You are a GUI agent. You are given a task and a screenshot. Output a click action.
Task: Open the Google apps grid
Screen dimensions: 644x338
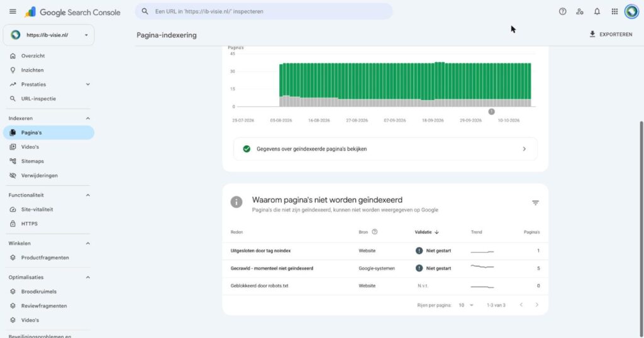tap(614, 11)
